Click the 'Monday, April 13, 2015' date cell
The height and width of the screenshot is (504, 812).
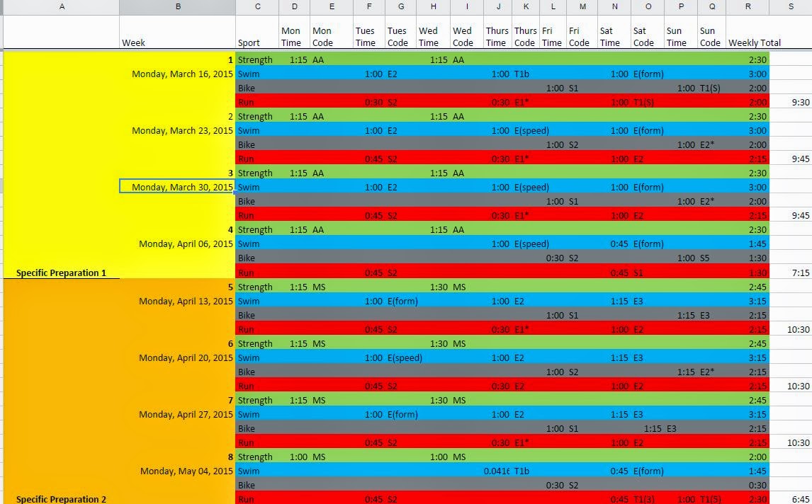point(178,301)
